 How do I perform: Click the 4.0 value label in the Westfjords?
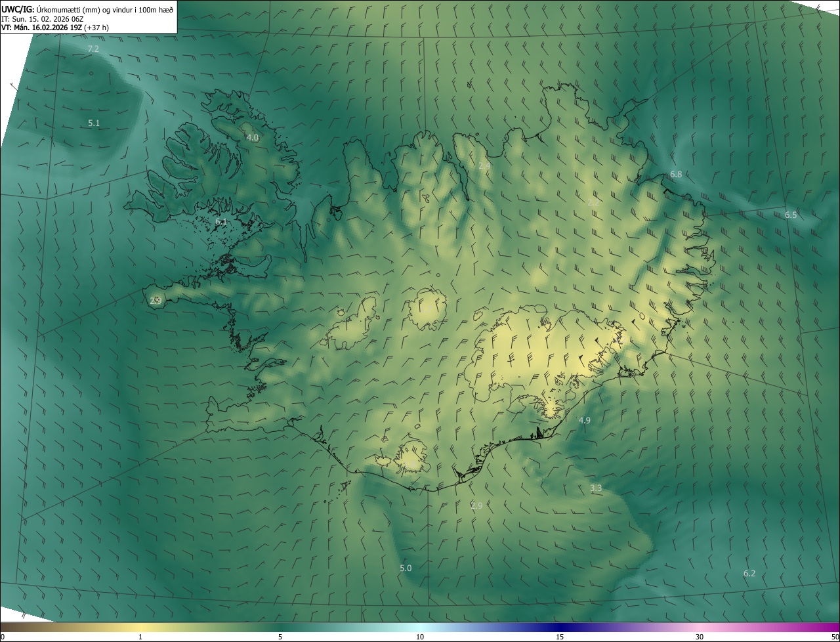(x=252, y=137)
